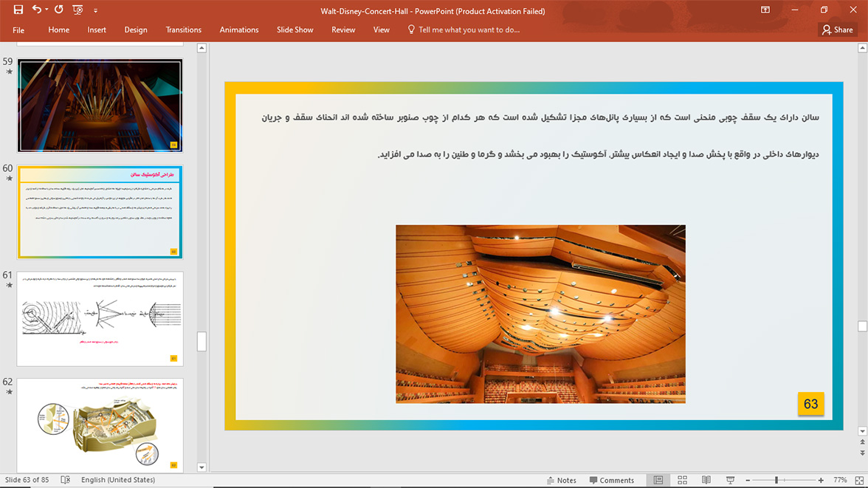The width and height of the screenshot is (868, 488).
Task: Go to previous slide using double-up arrow
Action: 862,442
